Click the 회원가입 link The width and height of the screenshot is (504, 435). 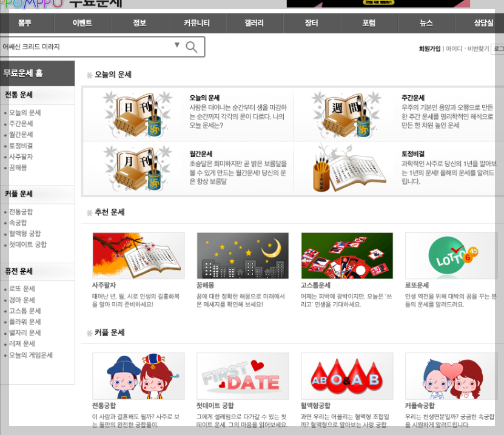click(x=429, y=49)
